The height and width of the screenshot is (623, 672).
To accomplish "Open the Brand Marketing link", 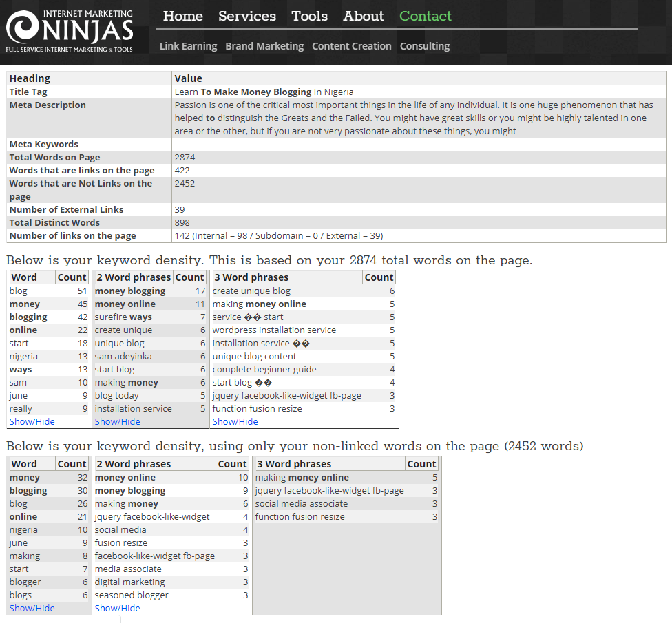I will pos(264,46).
